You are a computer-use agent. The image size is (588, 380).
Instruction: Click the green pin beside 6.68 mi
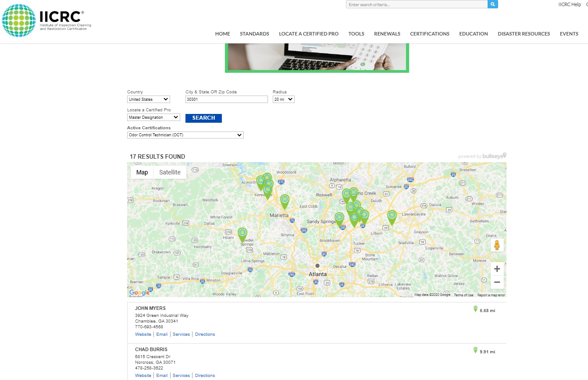pyautogui.click(x=475, y=309)
